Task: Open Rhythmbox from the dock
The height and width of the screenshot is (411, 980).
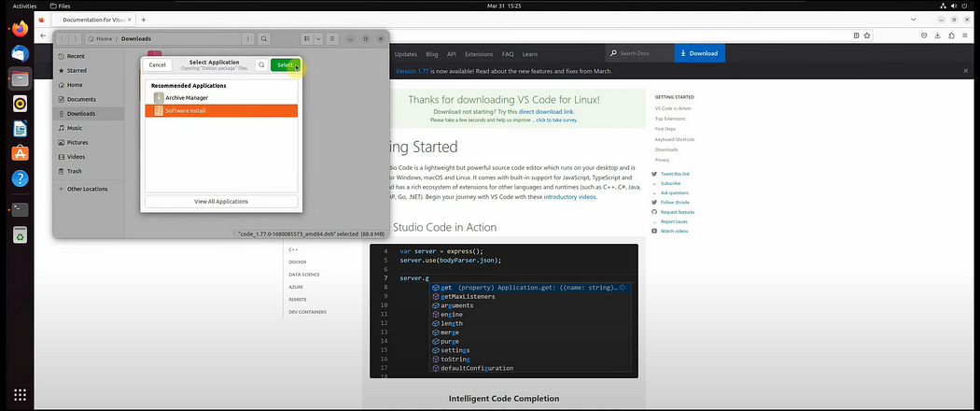Action: 20,104
